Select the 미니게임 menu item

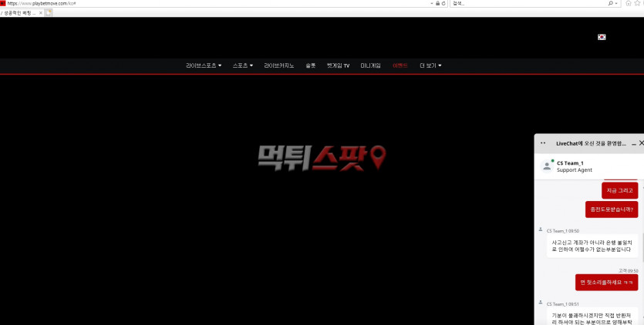[x=370, y=65]
